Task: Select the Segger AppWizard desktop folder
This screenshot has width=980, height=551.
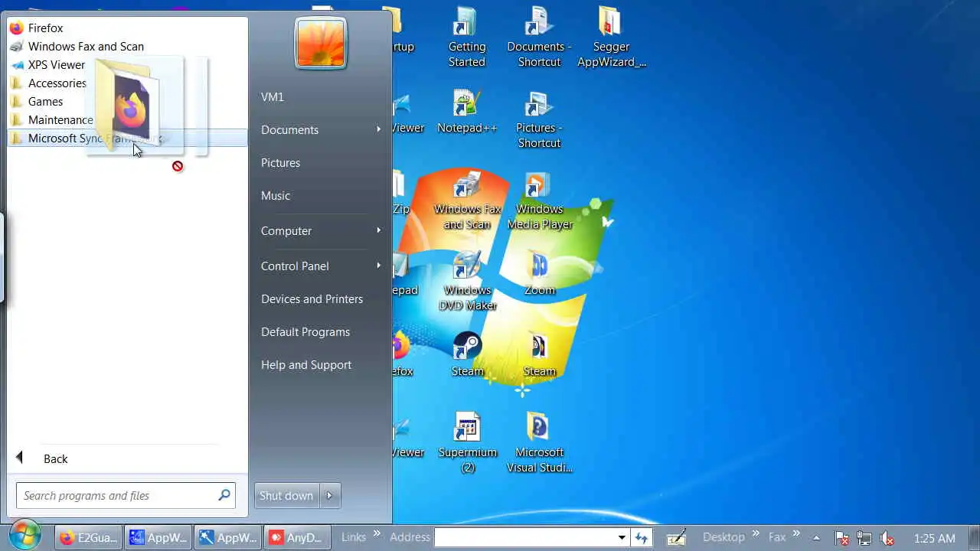Action: click(x=611, y=37)
